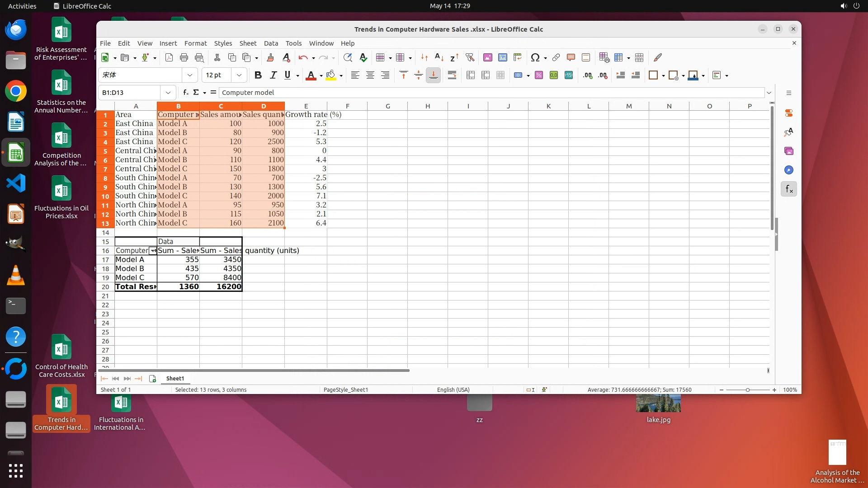Open the Data menu
868x488 pixels.
(270, 43)
